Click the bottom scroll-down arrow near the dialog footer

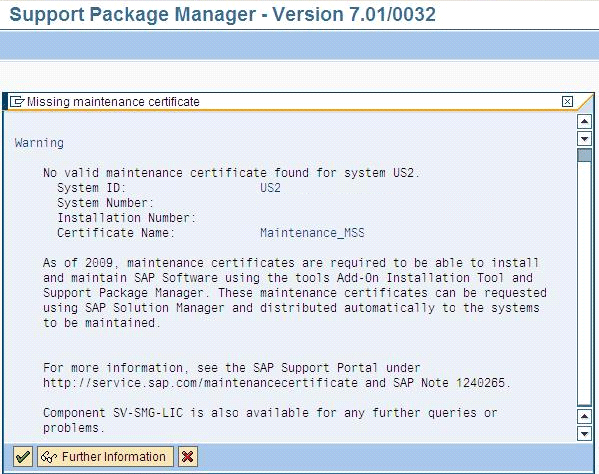[x=584, y=434]
